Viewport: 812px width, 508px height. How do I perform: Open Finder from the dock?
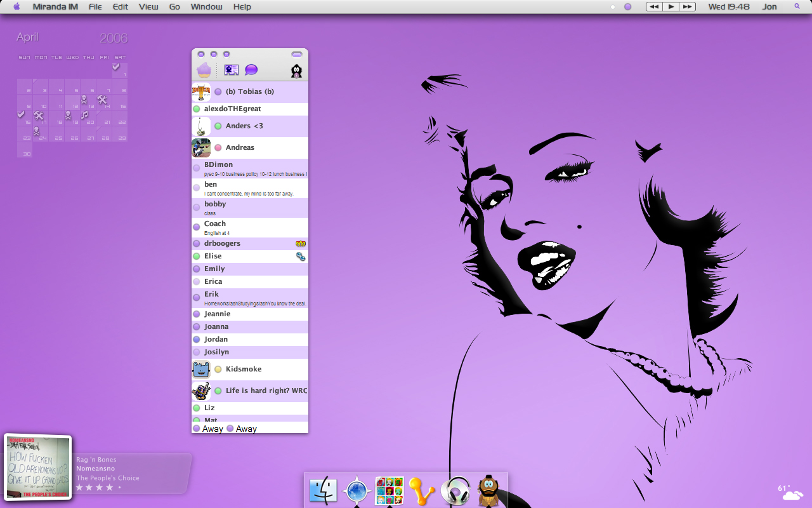click(323, 491)
